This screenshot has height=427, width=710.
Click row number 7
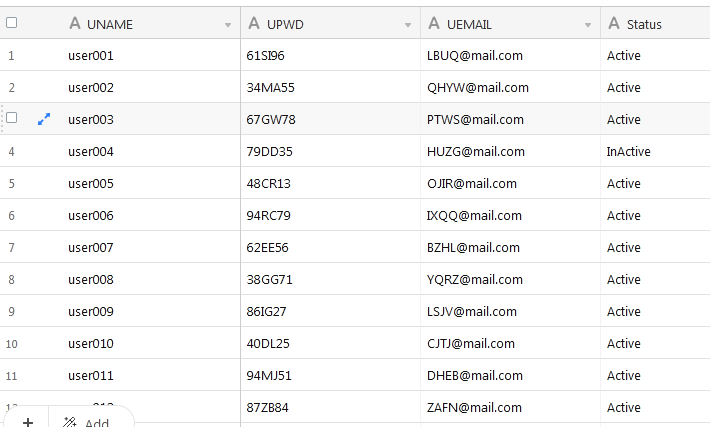11,248
